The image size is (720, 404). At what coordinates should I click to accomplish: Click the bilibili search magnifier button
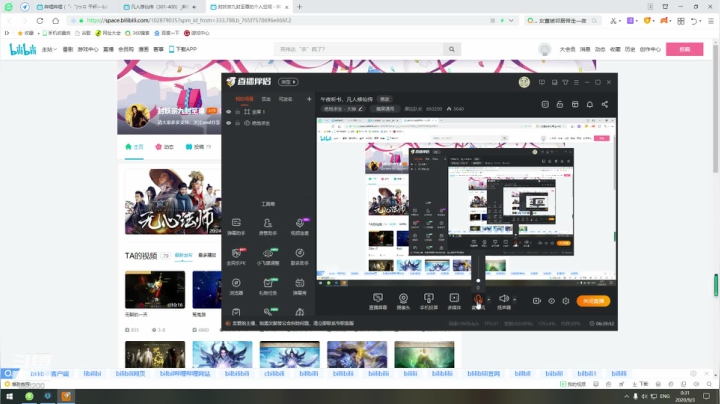point(452,49)
